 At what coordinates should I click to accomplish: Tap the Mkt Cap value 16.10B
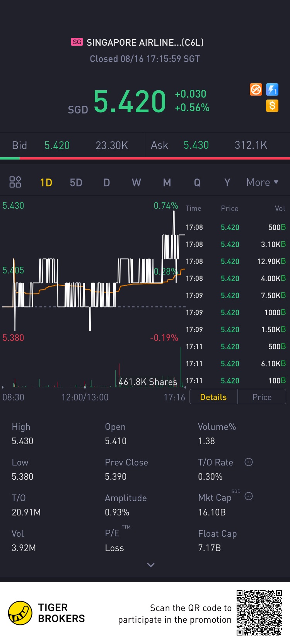212,512
